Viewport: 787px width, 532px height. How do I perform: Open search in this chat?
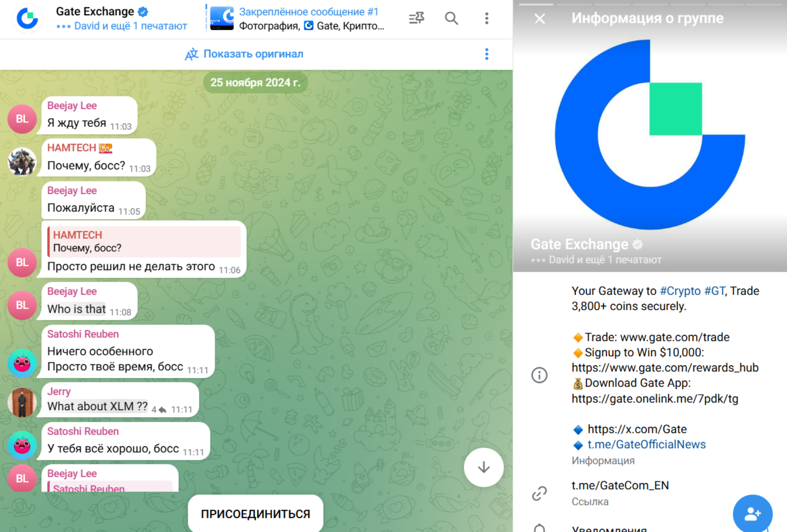451,19
